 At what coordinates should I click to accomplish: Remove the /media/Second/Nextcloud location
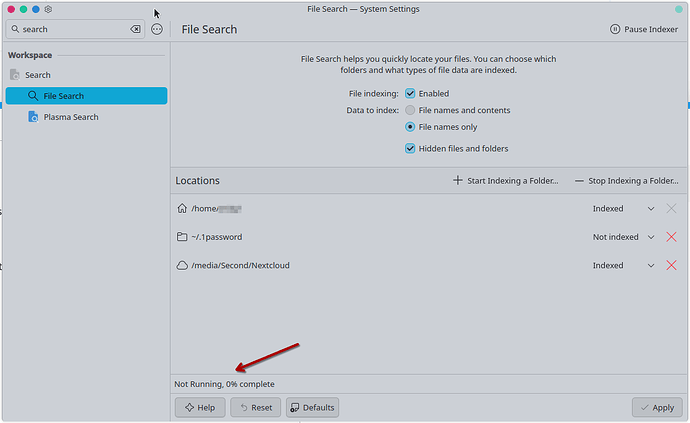click(671, 266)
